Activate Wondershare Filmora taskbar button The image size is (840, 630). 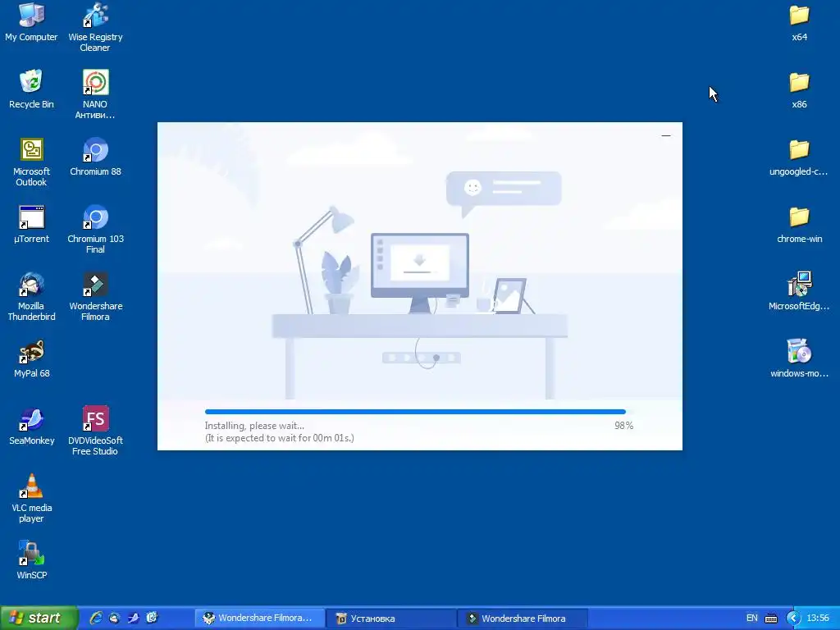coord(523,619)
